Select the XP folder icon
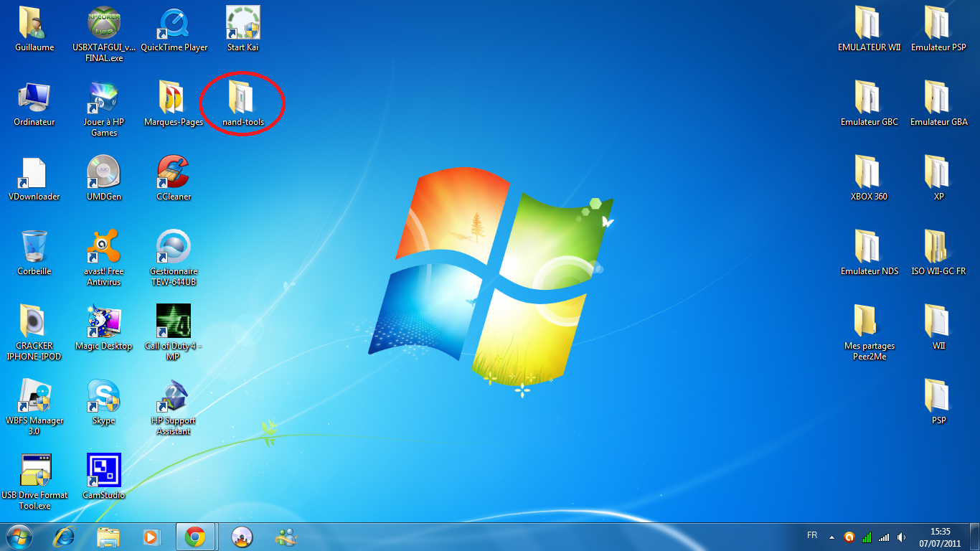980x551 pixels. pyautogui.click(x=939, y=179)
